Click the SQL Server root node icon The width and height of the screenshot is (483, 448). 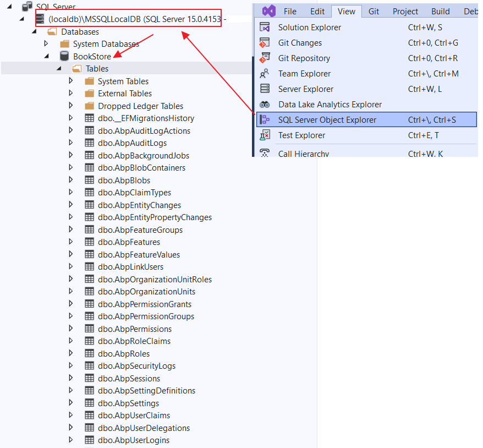[28, 6]
